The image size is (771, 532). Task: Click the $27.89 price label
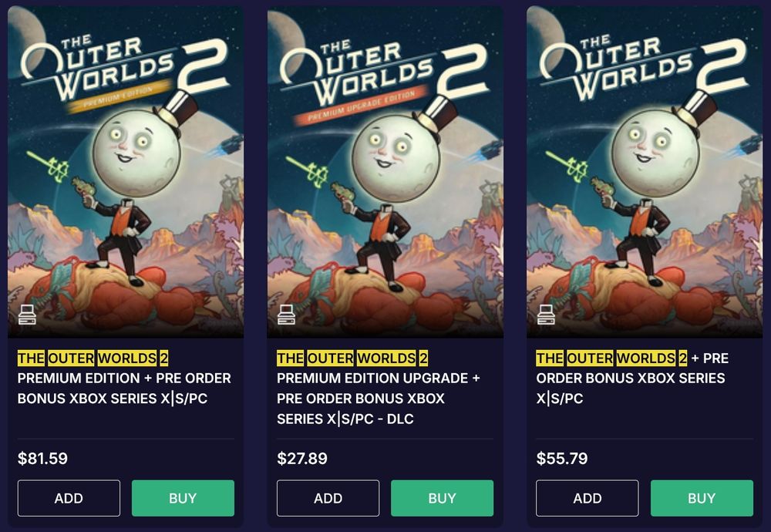pos(302,458)
